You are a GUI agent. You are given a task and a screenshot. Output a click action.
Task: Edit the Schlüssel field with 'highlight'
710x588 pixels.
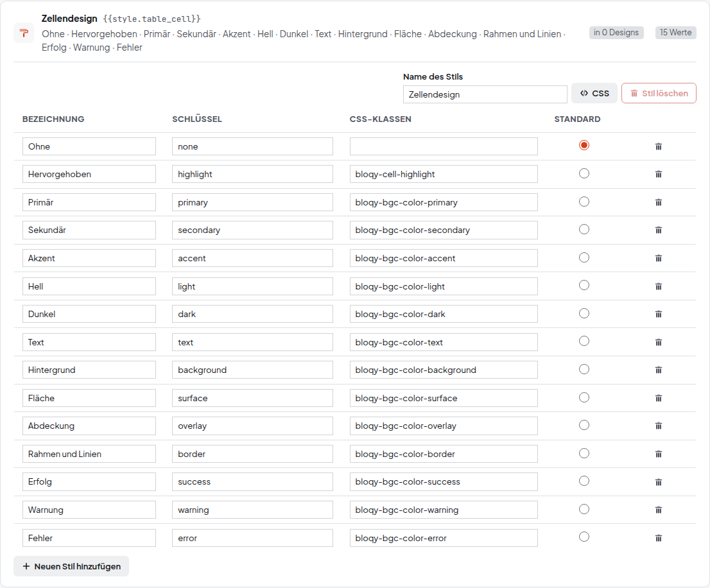[x=253, y=174]
